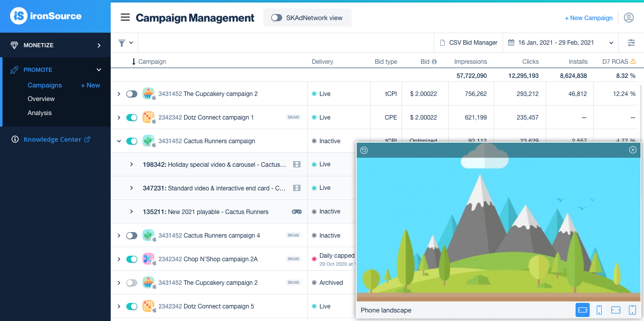Click the Daily capped status text
The image size is (644, 321).
pos(337,256)
